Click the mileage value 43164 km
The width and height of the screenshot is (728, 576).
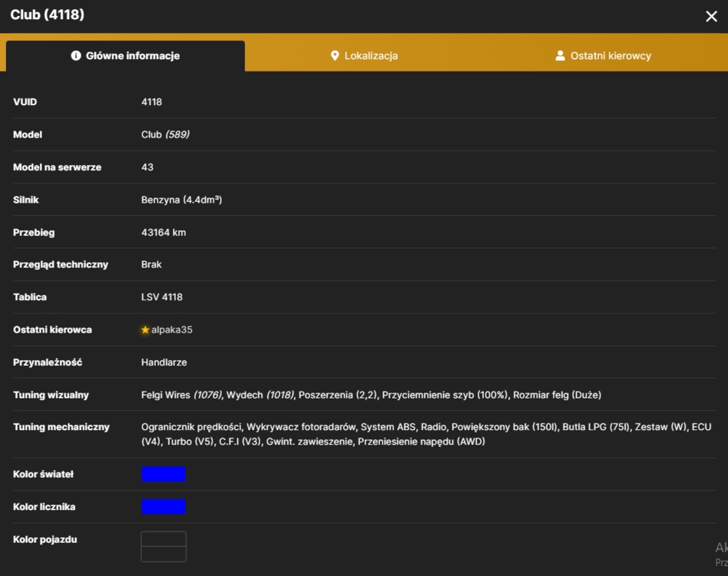pyautogui.click(x=164, y=233)
